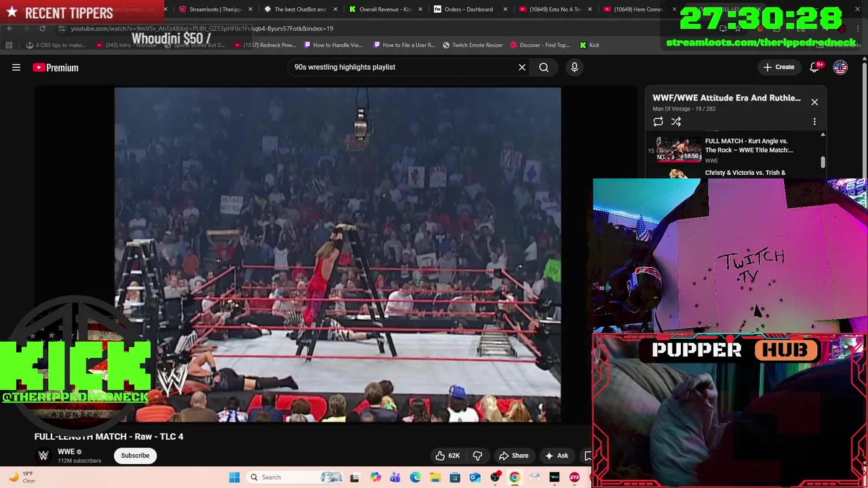Open (1837) Redneck Pow... bookmark
868x488 pixels.
pyautogui.click(x=265, y=45)
